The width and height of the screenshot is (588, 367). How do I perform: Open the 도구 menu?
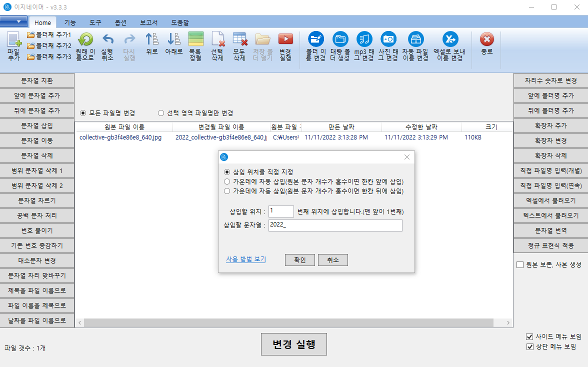click(95, 22)
